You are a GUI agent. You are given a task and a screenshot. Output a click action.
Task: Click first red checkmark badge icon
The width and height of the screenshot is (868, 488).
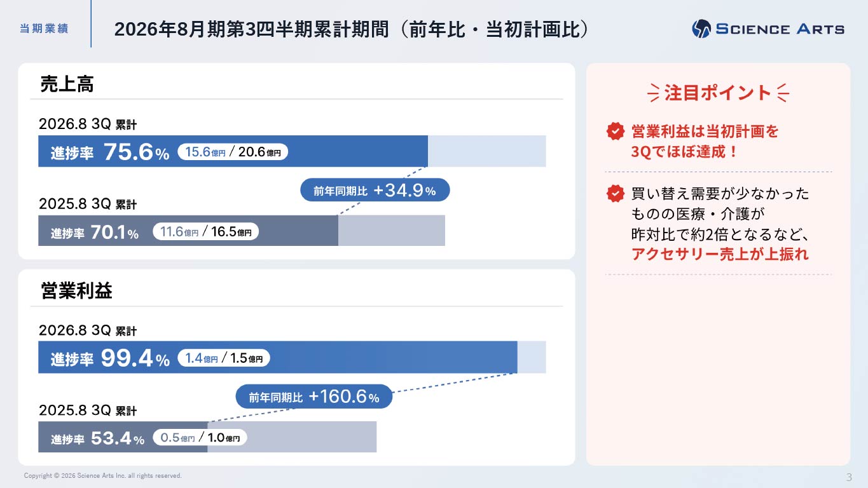coord(615,132)
